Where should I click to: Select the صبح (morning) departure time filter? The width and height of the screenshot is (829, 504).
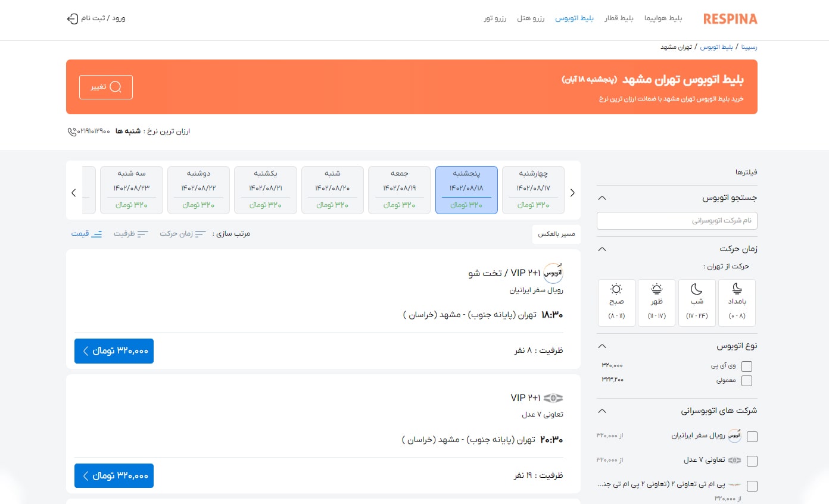click(x=616, y=302)
